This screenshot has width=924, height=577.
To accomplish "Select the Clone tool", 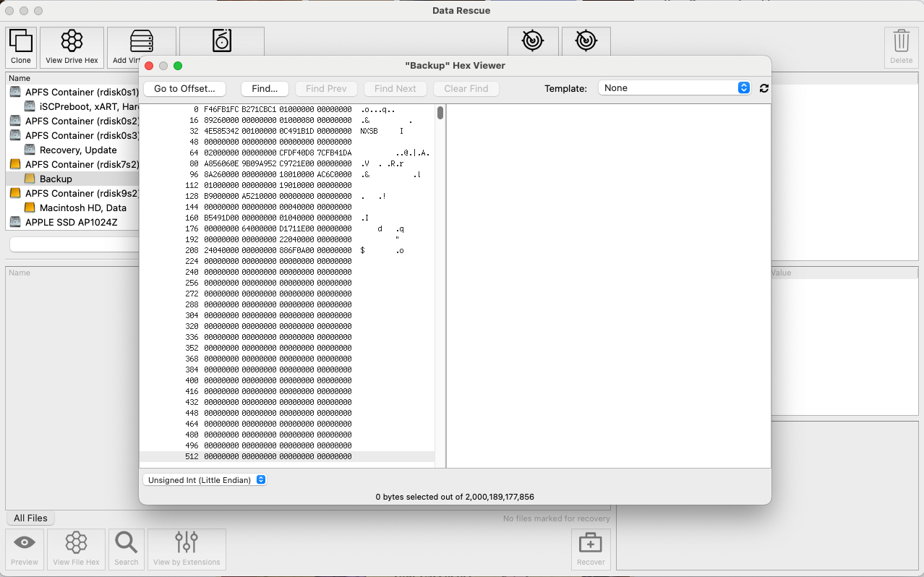I will [x=20, y=46].
